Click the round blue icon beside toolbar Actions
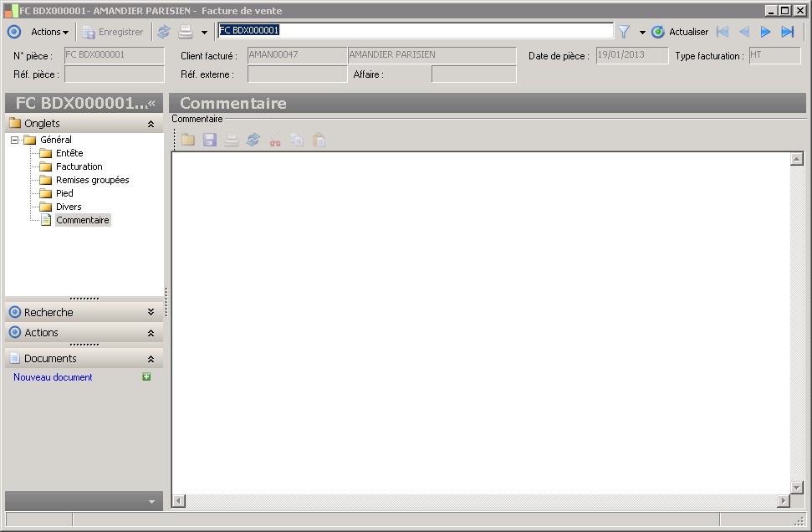 (14, 32)
